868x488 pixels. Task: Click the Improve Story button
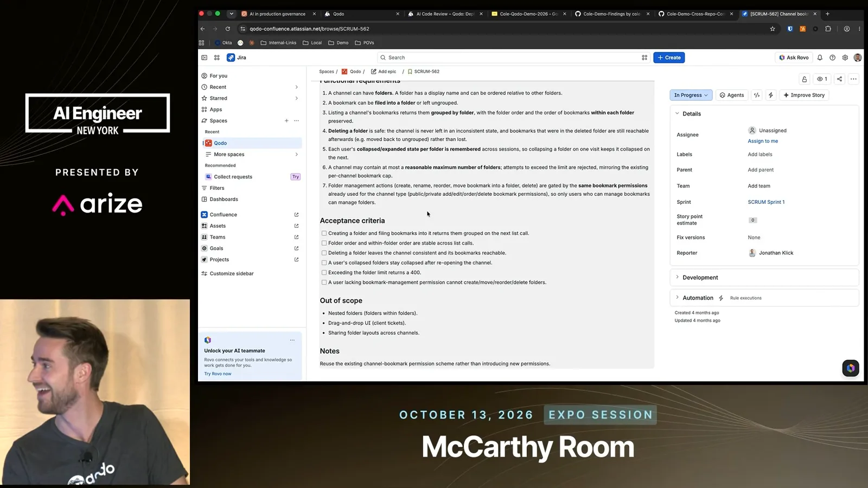click(804, 95)
